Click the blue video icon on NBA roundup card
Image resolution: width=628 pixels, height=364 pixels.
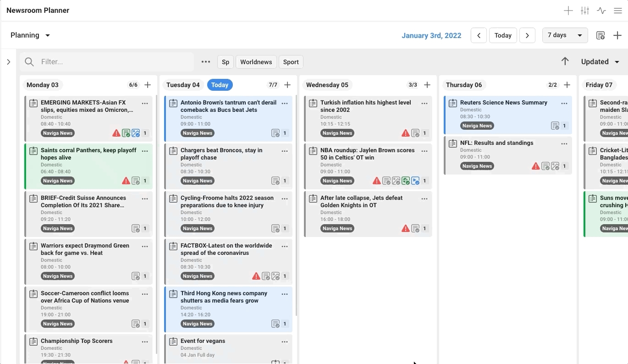click(x=415, y=181)
